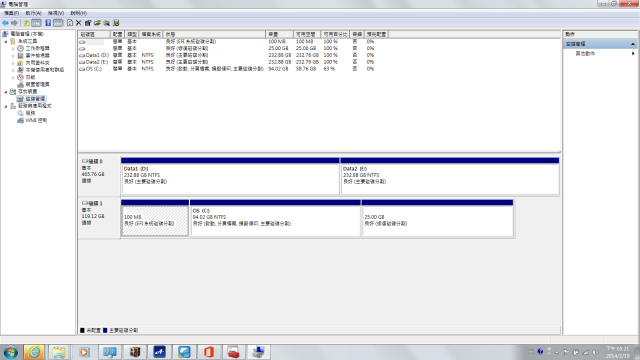Sort by the 狀態 column header
Screen dimensions: 640x360
click(214, 34)
